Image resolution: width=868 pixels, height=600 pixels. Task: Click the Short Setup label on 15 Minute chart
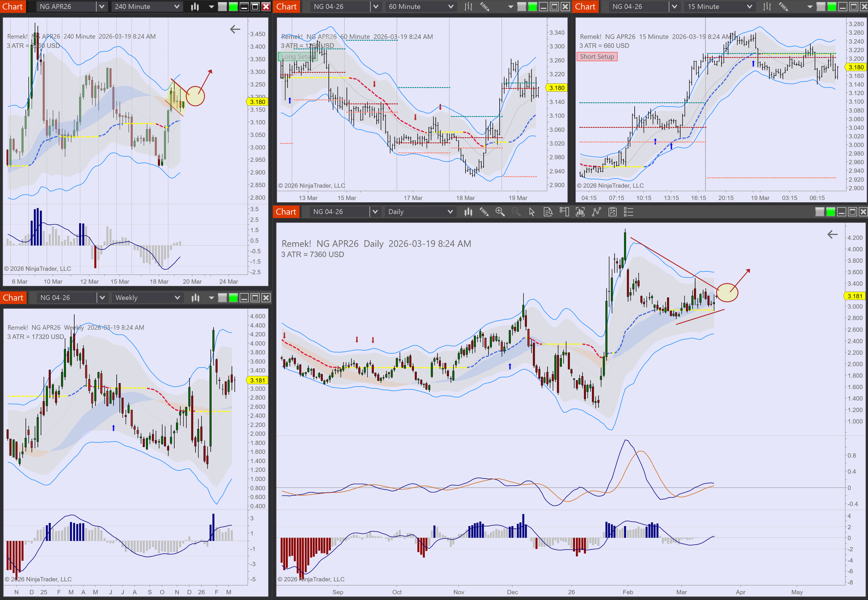click(596, 56)
